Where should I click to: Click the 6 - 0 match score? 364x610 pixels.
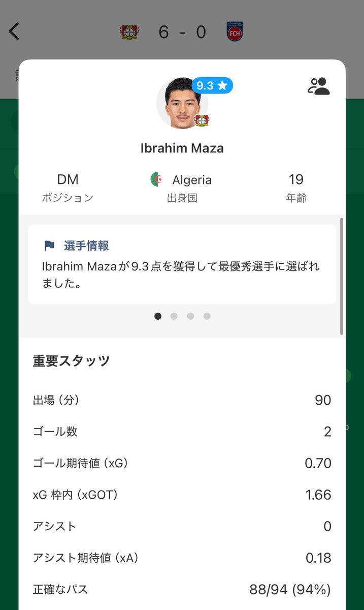click(183, 31)
